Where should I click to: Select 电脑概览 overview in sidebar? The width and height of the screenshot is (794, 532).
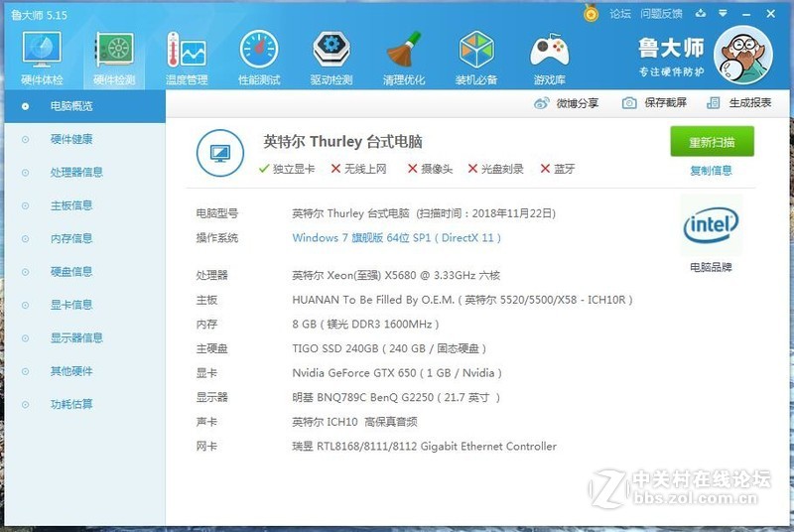click(84, 106)
